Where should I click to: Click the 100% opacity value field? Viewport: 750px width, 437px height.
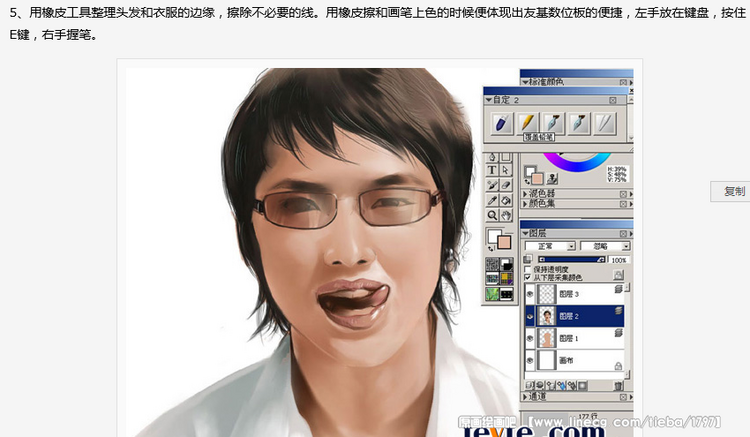(x=619, y=260)
